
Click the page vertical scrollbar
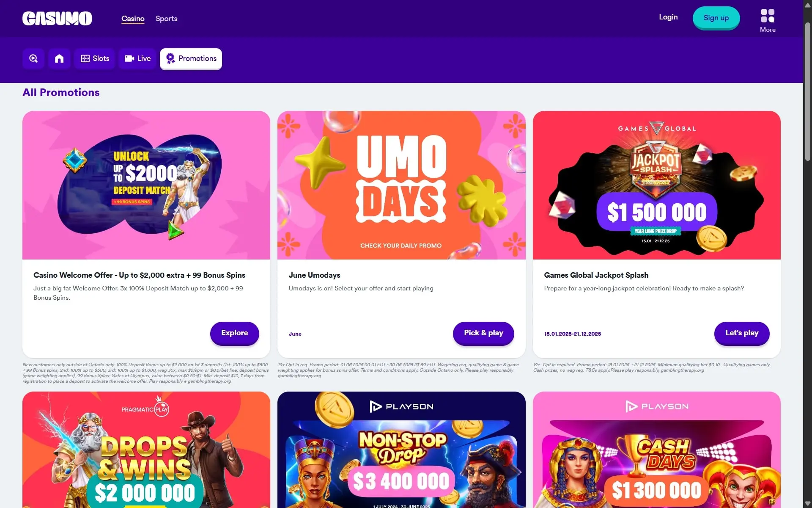[x=807, y=254]
